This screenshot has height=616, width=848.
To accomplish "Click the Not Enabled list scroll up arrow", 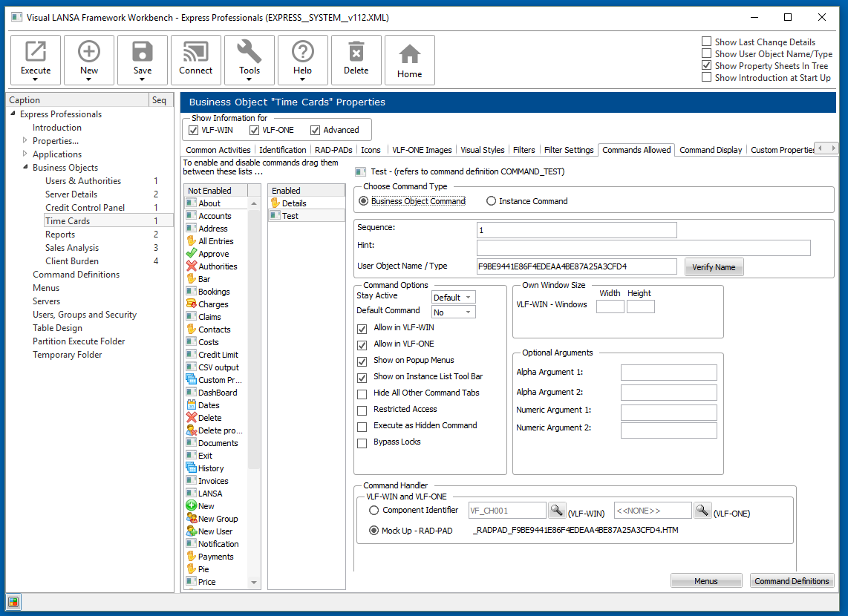I will click(x=254, y=203).
